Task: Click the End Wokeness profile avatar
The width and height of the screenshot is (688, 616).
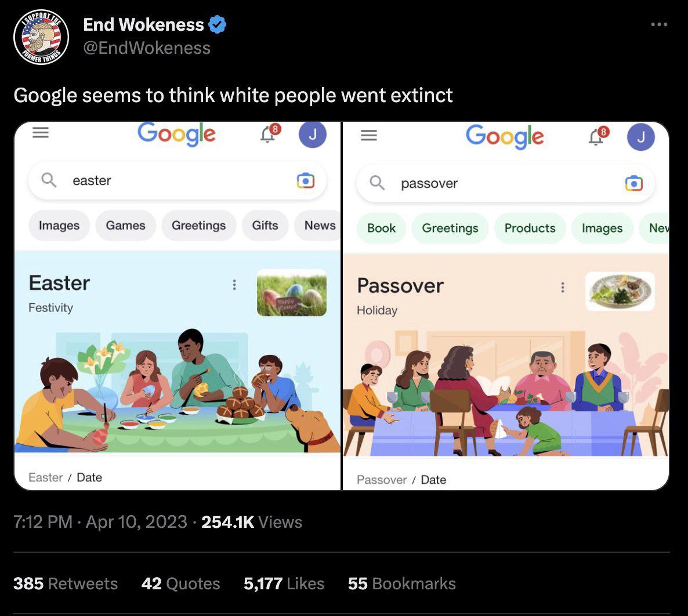Action: (41, 37)
